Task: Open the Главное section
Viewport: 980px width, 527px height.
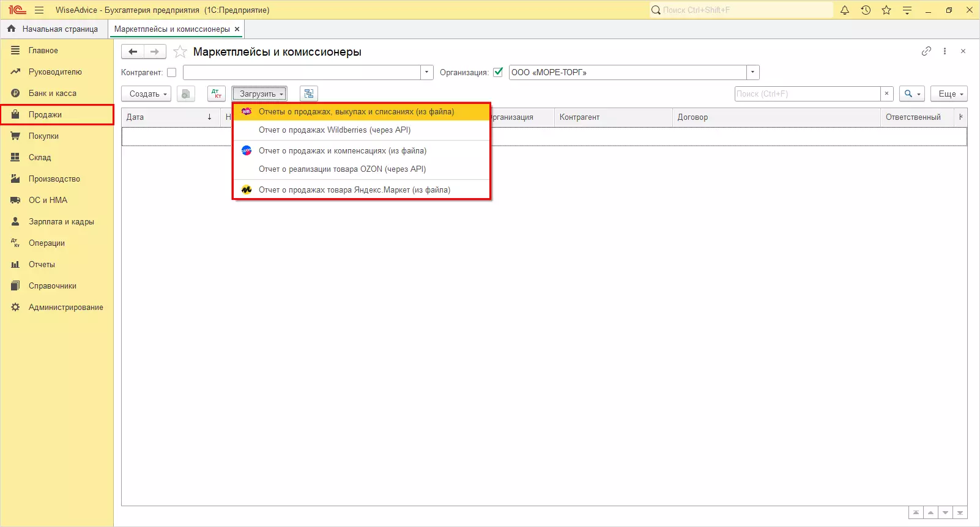Action: 57,50
